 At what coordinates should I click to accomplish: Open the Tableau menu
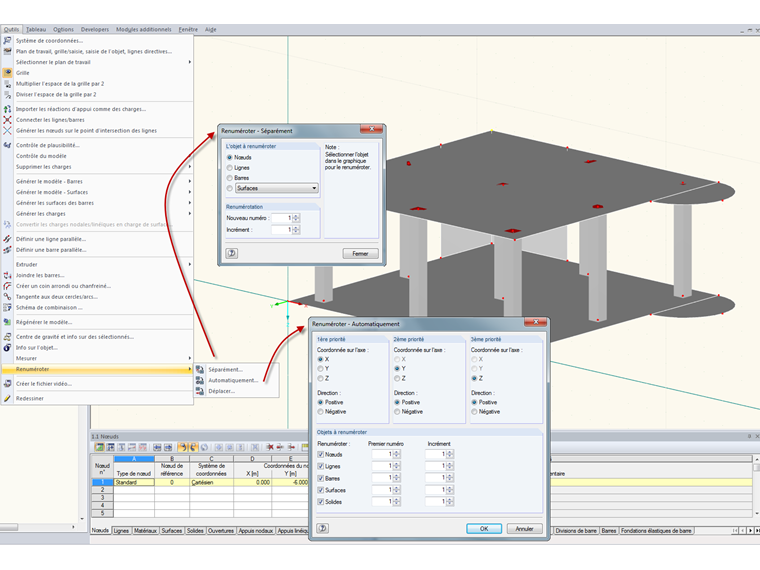coord(36,30)
